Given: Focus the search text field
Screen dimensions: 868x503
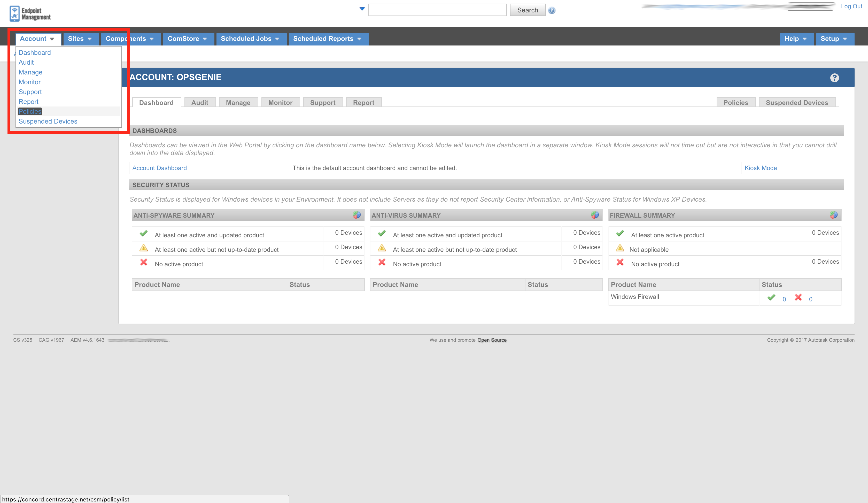Looking at the screenshot, I should 437,10.
